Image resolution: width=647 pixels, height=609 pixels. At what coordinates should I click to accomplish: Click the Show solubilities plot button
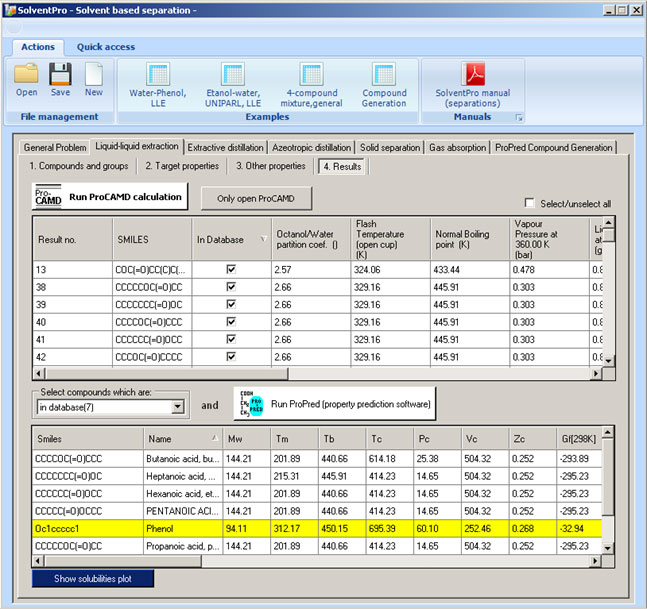click(x=93, y=578)
